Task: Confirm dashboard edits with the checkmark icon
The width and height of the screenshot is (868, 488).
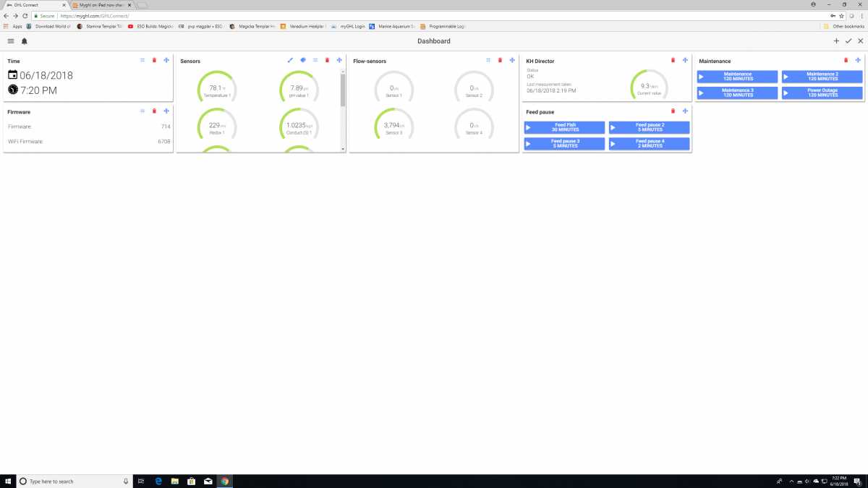Action: [x=848, y=41]
